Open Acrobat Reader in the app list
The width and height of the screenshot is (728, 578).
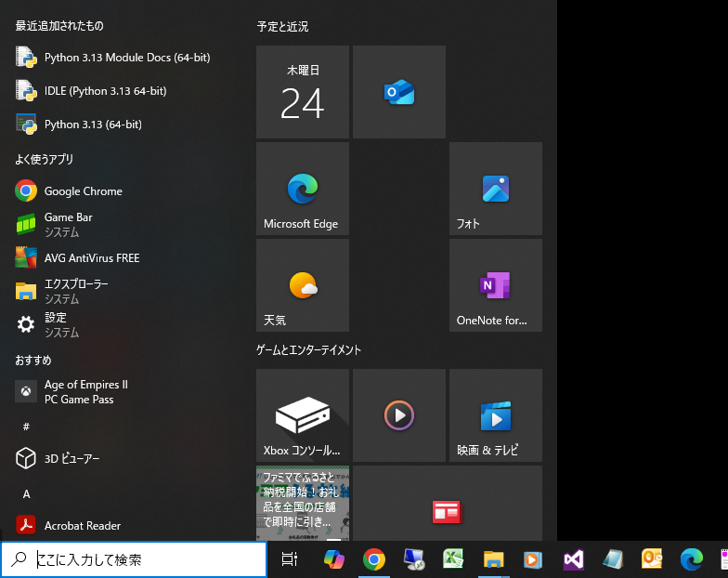pyautogui.click(x=82, y=526)
